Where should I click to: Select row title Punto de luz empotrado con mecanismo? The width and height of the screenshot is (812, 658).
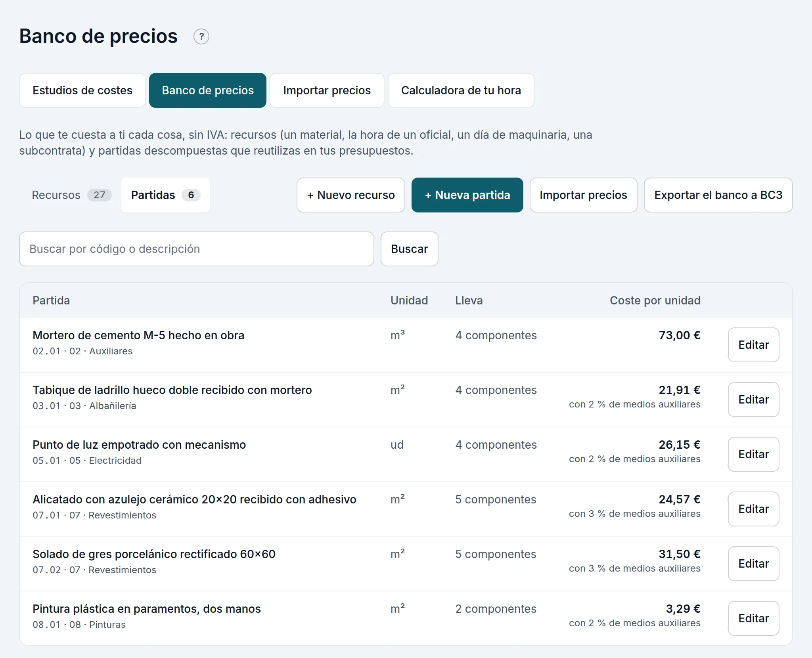pos(139,445)
